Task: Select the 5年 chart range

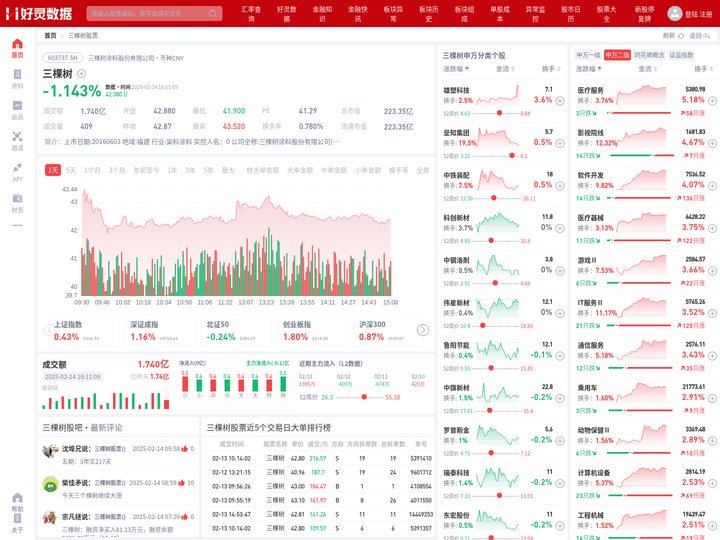Action: coord(208,170)
